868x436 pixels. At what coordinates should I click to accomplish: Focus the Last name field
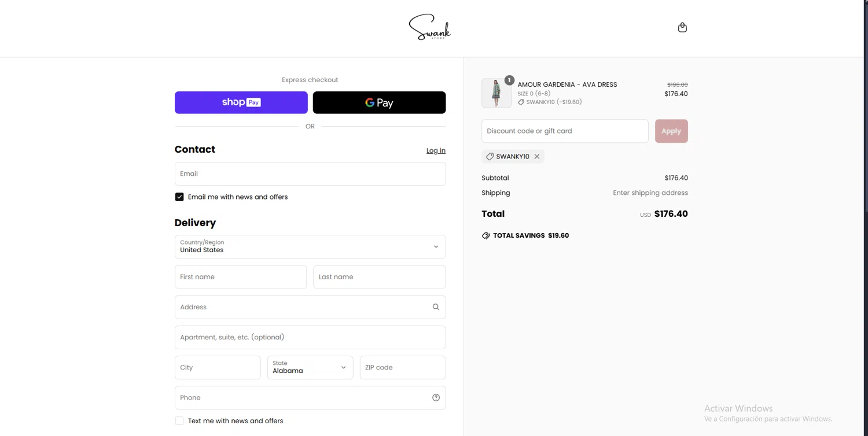point(380,277)
